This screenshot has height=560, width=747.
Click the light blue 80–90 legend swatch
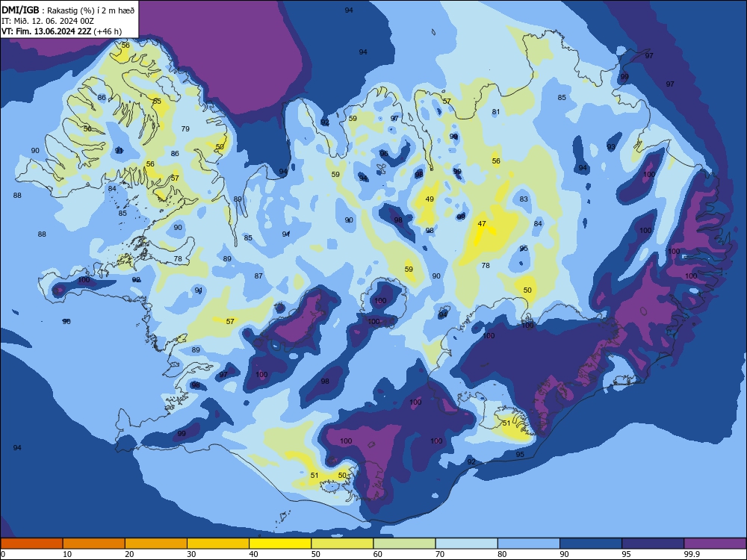[529, 544]
